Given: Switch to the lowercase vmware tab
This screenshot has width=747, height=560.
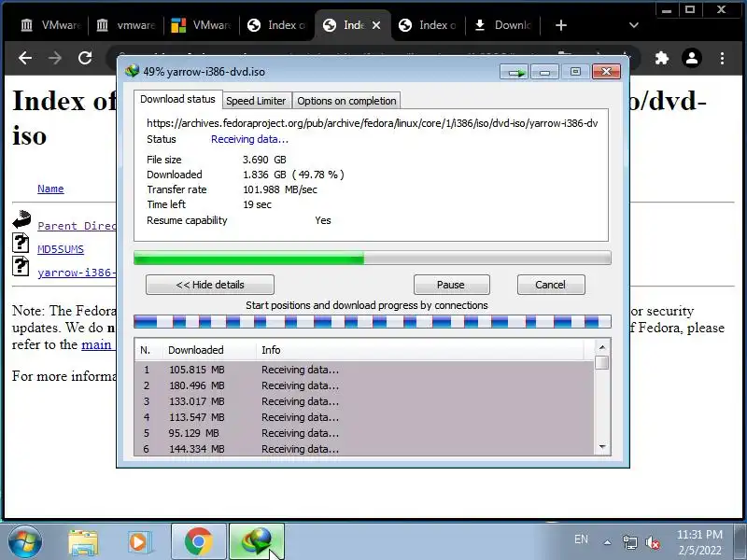Looking at the screenshot, I should [126, 25].
